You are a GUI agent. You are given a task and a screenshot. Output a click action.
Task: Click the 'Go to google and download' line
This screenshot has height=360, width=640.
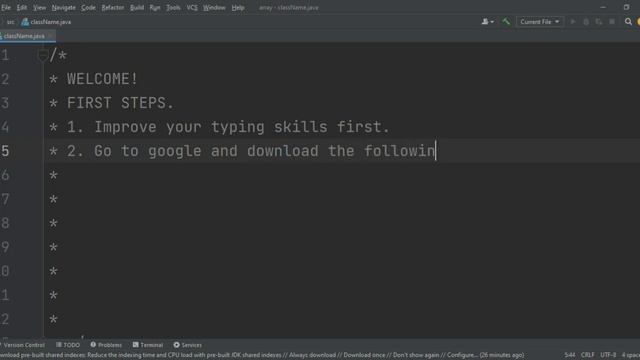[x=206, y=151]
